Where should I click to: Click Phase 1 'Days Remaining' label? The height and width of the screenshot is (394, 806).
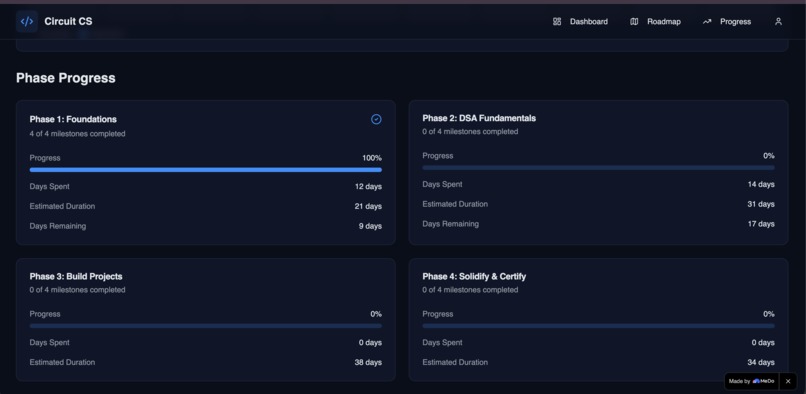58,226
